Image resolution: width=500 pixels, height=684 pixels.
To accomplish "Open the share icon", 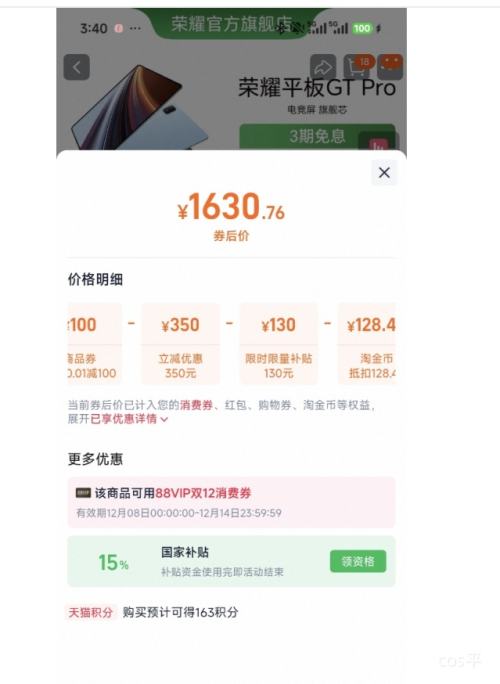I will point(323,67).
